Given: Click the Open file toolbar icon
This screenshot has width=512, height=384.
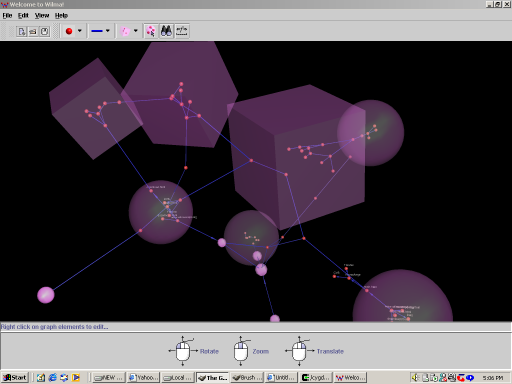Looking at the screenshot, I should [x=33, y=31].
